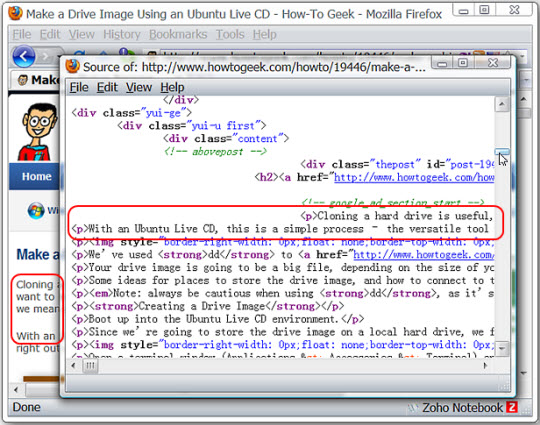Click the div class 'yui-u first' source line

point(191,125)
